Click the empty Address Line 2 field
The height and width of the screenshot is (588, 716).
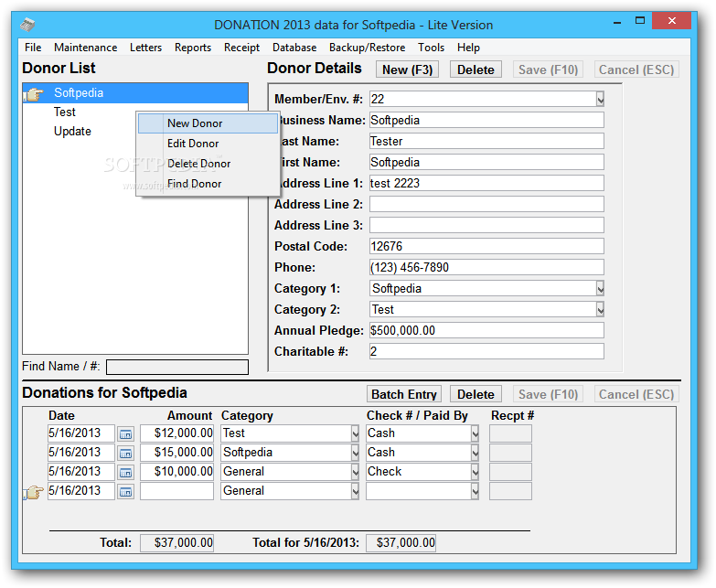point(486,204)
